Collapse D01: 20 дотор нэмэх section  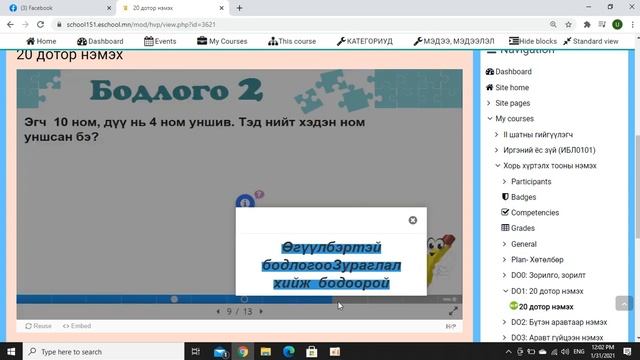[505, 291]
